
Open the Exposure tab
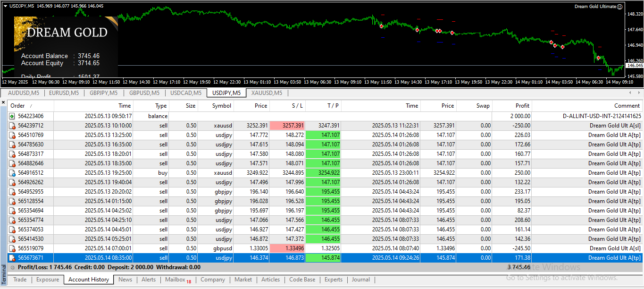click(48, 280)
